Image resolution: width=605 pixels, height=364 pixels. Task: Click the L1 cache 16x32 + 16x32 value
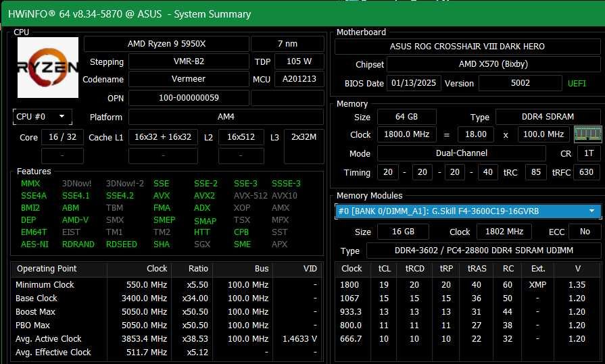pyautogui.click(x=163, y=137)
